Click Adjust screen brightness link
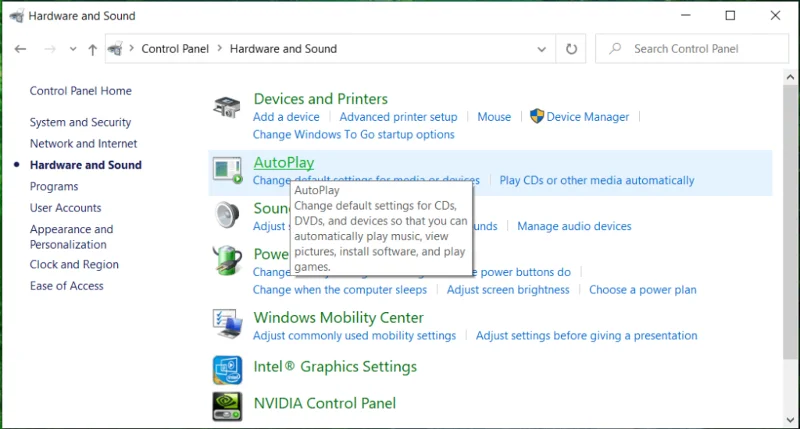Screen dimensions: 800x429 (508, 290)
